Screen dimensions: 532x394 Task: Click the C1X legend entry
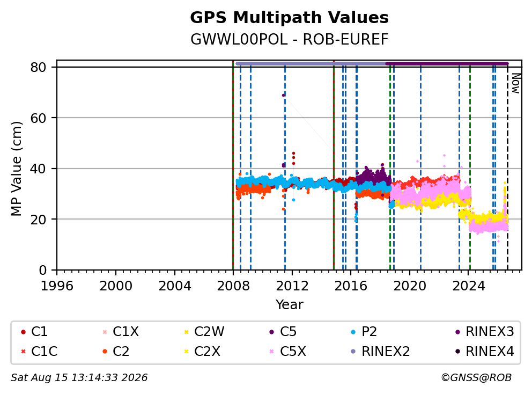(121, 332)
